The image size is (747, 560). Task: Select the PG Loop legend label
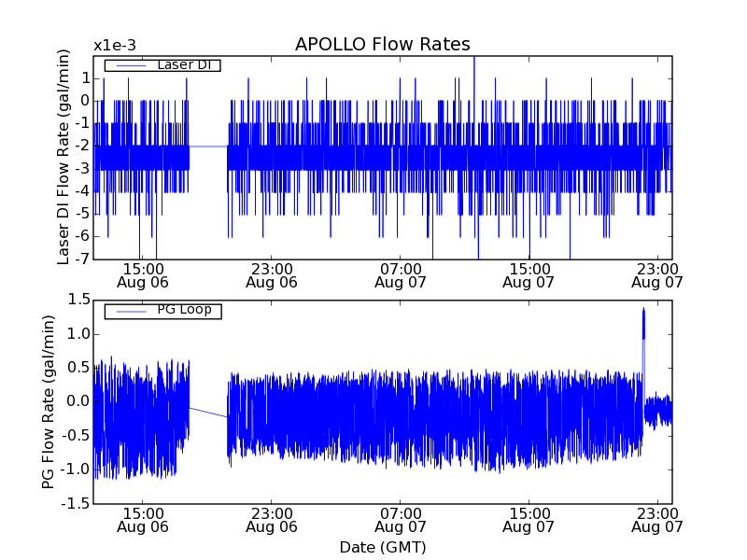tap(184, 310)
